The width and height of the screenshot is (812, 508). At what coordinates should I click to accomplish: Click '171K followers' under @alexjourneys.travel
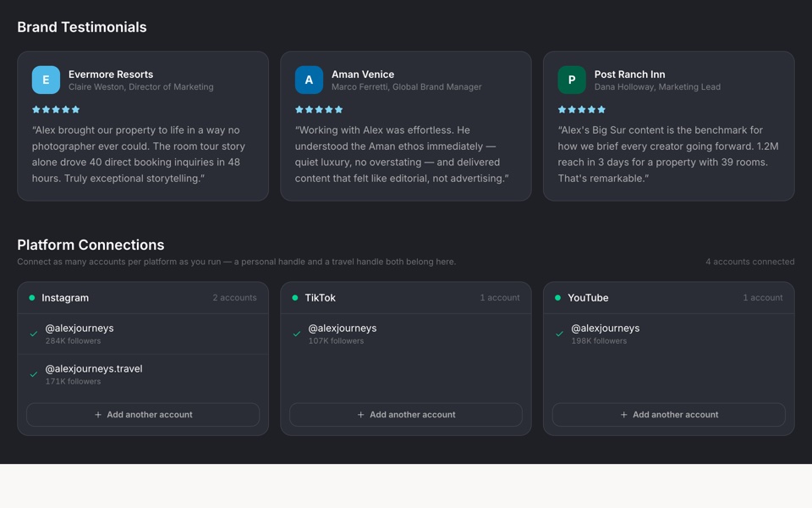pyautogui.click(x=73, y=382)
